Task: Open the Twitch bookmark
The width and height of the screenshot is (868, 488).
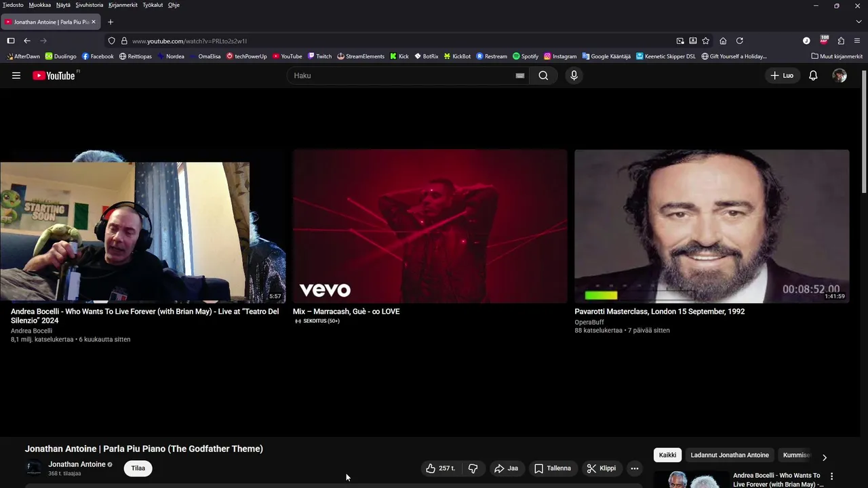Action: coord(319,56)
